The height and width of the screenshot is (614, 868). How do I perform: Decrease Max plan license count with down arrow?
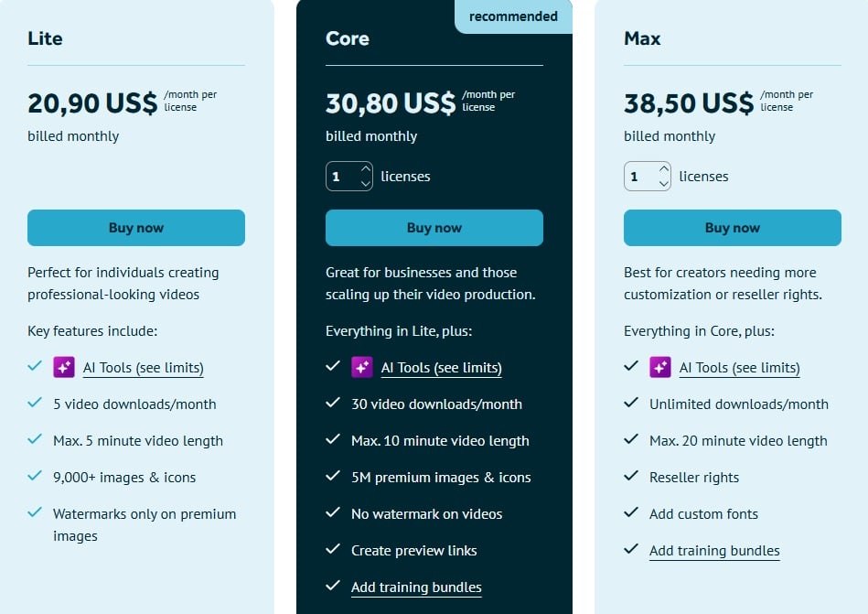tap(664, 183)
